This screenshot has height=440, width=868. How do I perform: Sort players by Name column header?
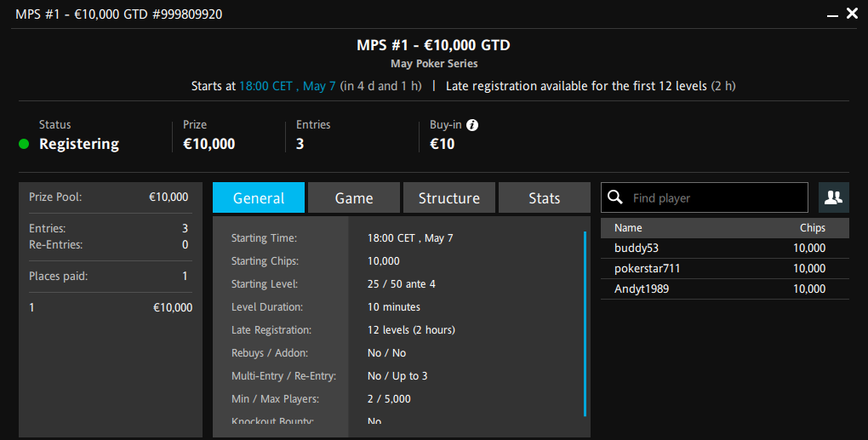click(x=628, y=228)
